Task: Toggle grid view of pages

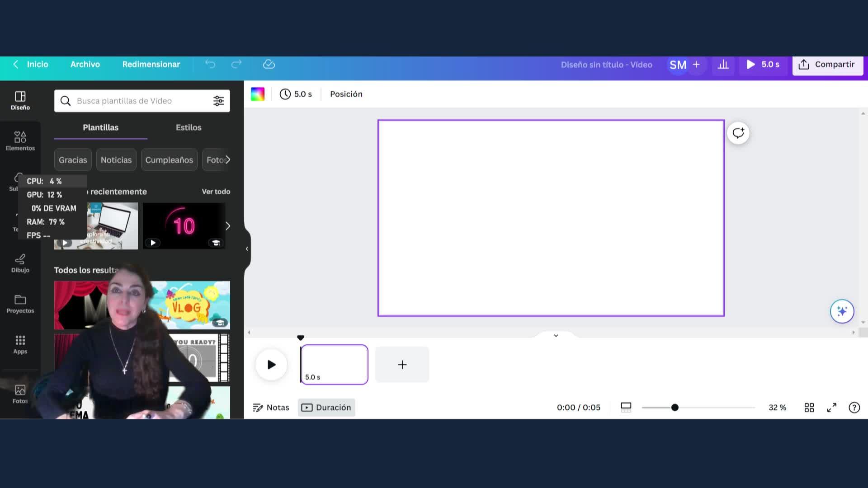Action: [809, 408]
